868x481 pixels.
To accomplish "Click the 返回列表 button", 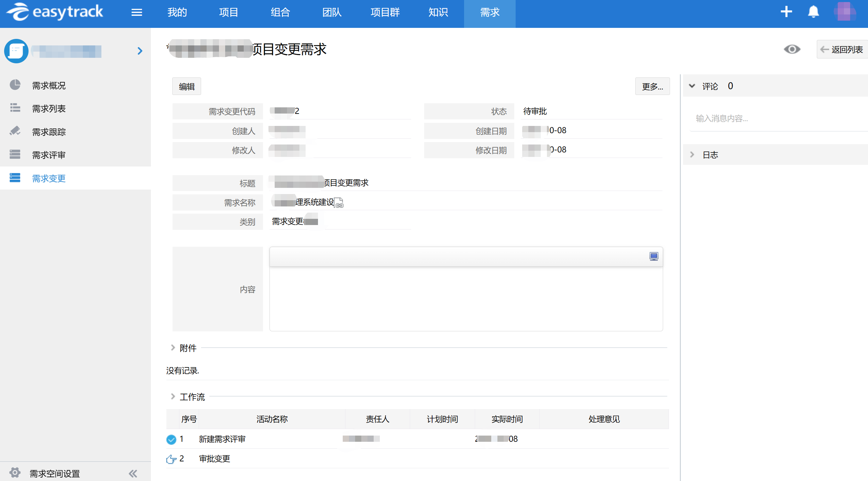I will [x=842, y=50].
